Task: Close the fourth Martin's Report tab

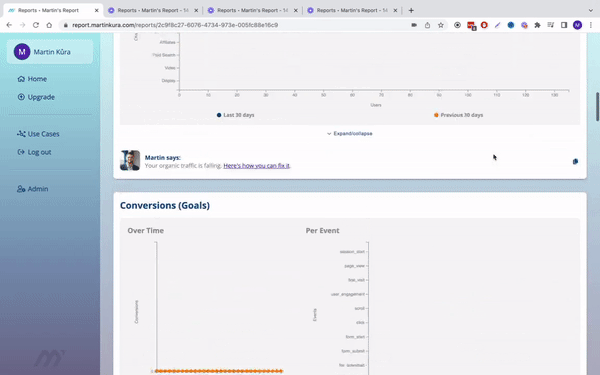Action: point(395,10)
